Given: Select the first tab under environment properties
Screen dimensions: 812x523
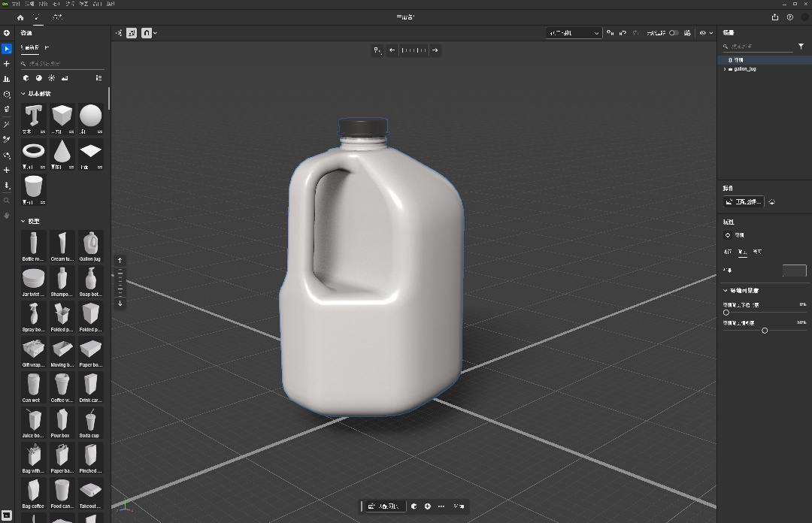Looking at the screenshot, I should pos(728,252).
